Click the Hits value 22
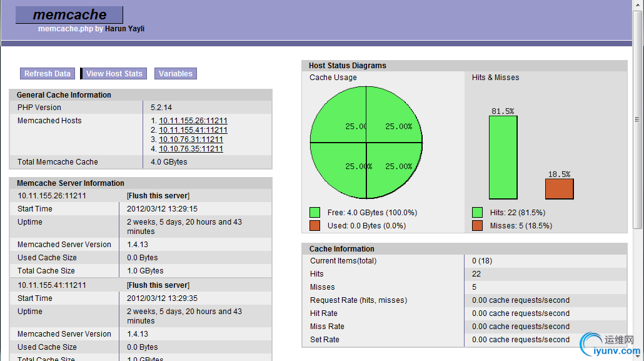Screen dimensions: 644x361 click(x=476, y=274)
